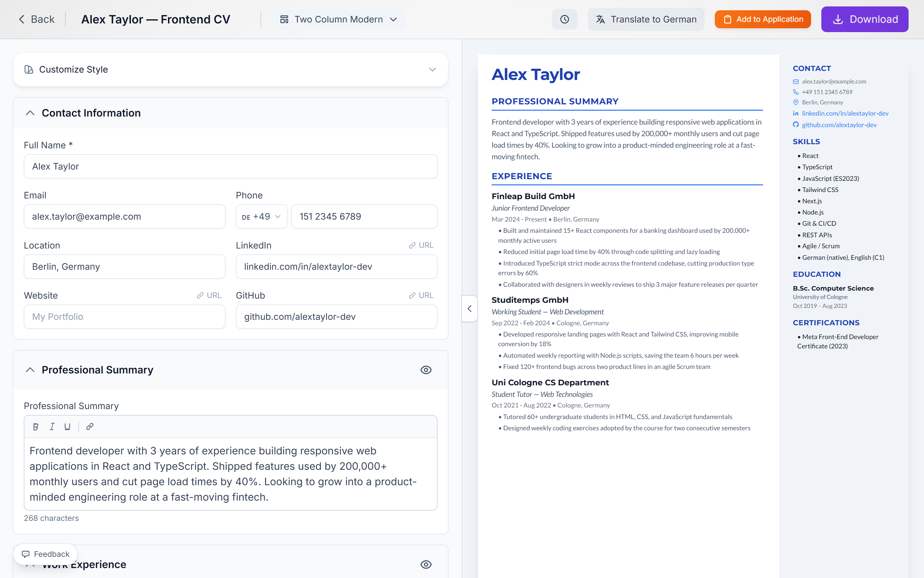
Task: Click the phone number input field
Action: (x=364, y=216)
